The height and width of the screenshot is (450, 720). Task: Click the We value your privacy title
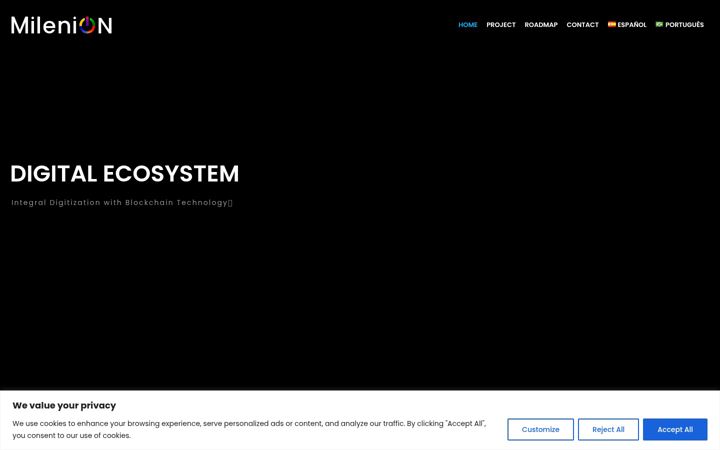pos(64,405)
